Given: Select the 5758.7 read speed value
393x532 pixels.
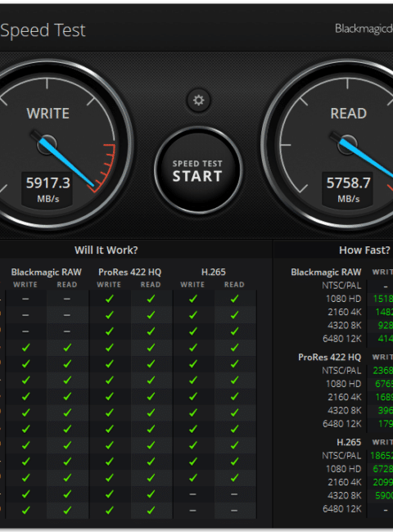Looking at the screenshot, I should point(349,183).
